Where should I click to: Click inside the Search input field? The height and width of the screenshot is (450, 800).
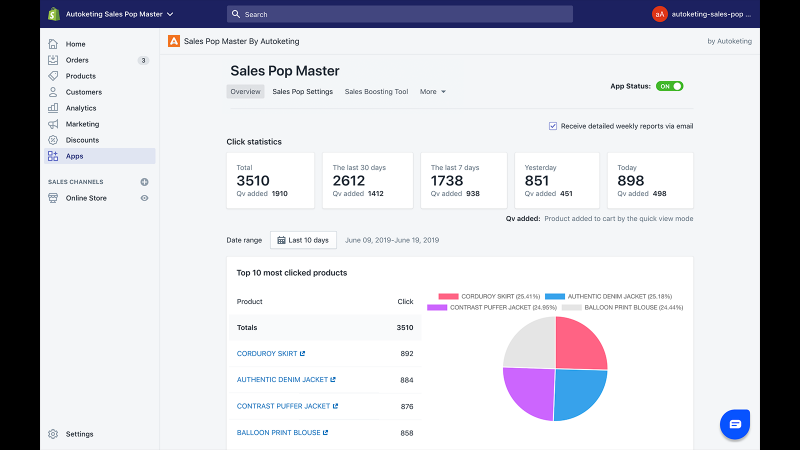pos(399,14)
